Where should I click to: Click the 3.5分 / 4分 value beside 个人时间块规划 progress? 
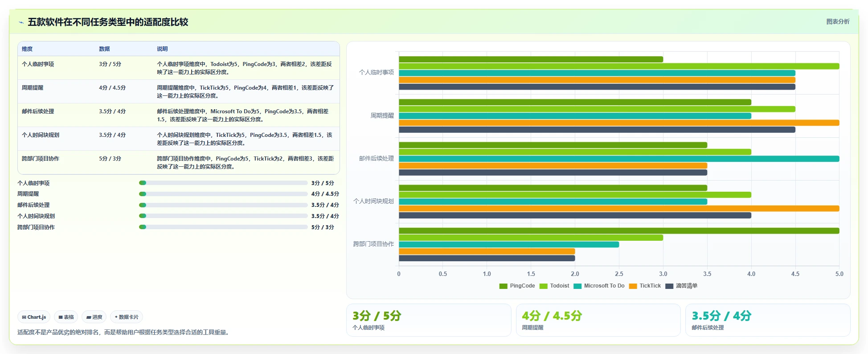pyautogui.click(x=325, y=216)
